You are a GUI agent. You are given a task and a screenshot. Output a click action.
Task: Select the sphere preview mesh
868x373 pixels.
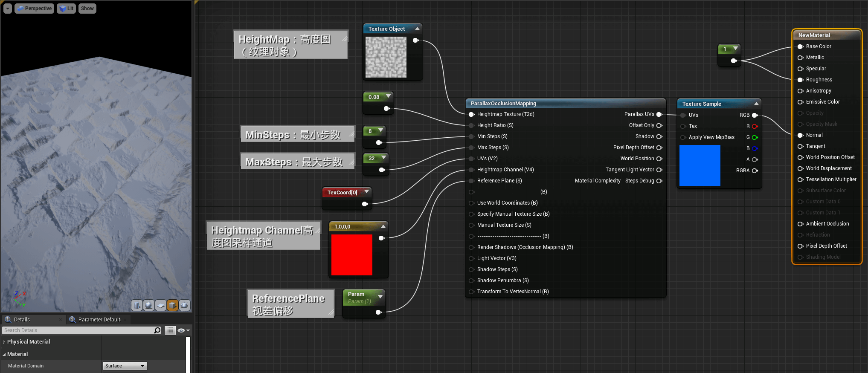[149, 305]
